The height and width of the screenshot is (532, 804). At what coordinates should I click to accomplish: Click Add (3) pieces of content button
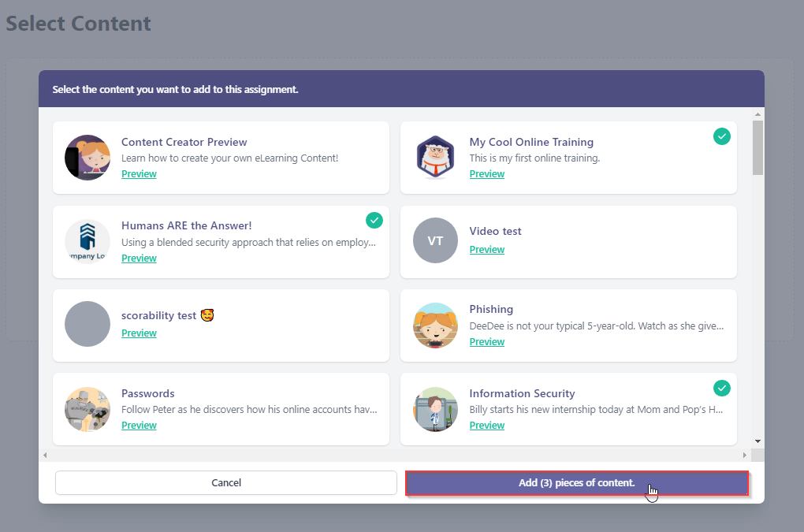coord(576,483)
